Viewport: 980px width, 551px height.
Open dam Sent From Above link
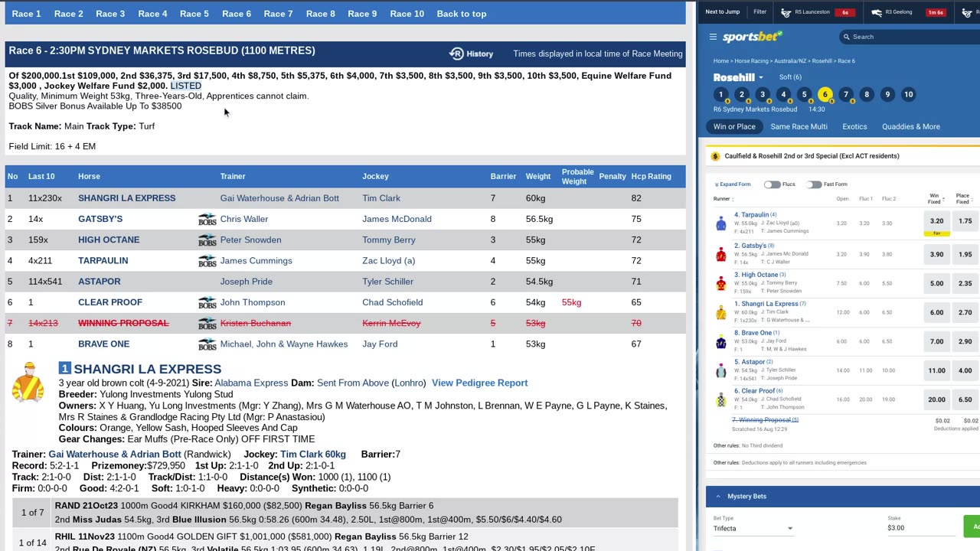click(353, 383)
